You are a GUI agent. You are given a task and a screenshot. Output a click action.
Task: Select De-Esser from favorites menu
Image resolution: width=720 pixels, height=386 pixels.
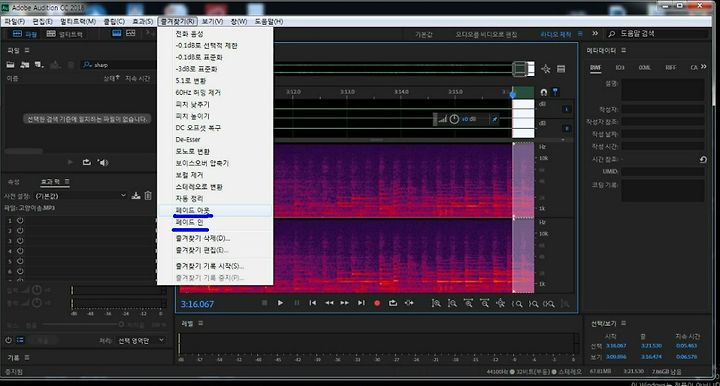pos(215,140)
